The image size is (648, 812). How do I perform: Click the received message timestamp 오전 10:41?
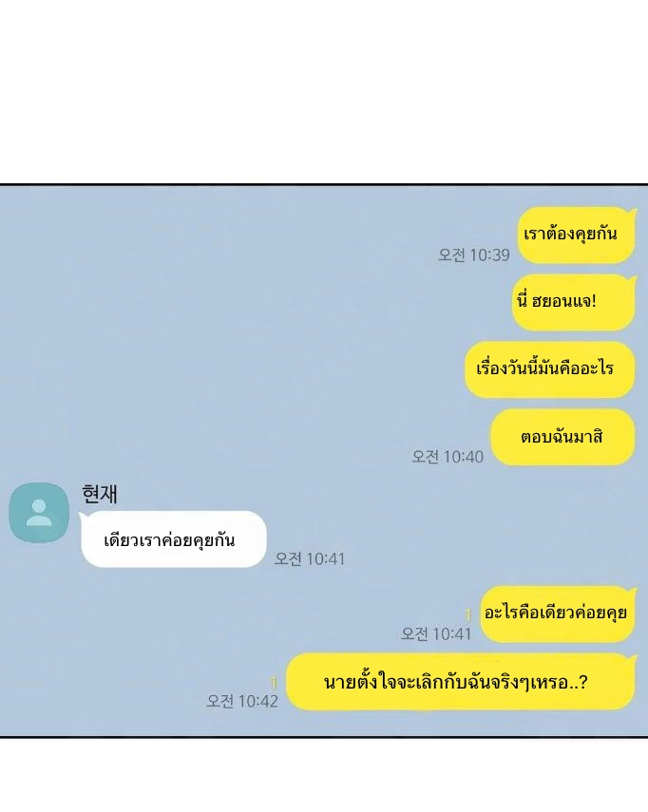309,558
